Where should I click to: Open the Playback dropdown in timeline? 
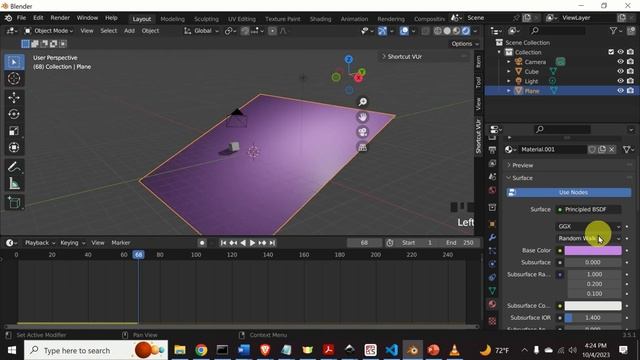[40, 243]
